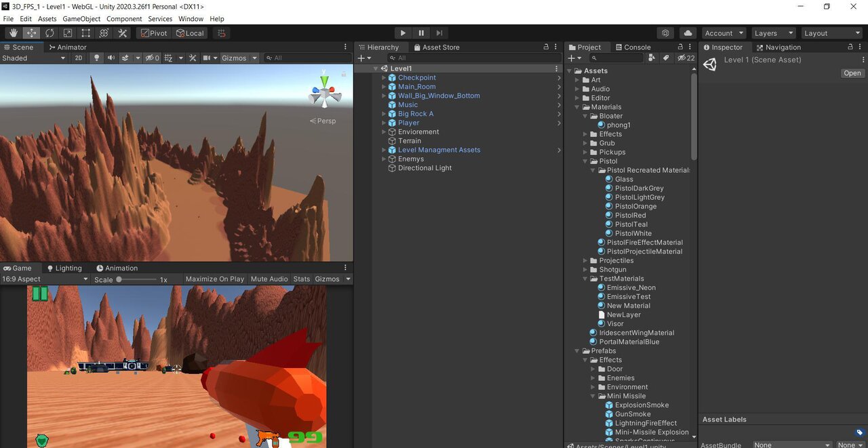
Task: Select the Scale tool
Action: tap(68, 33)
